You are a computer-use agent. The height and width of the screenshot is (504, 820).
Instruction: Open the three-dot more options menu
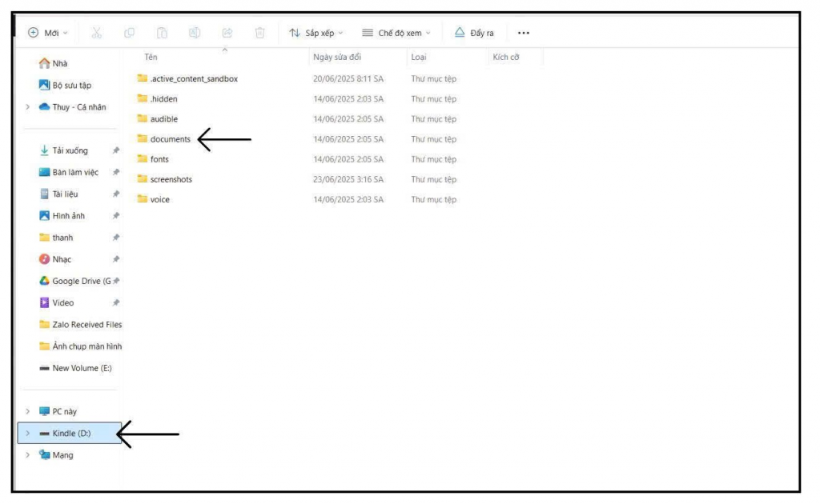pyautogui.click(x=524, y=33)
